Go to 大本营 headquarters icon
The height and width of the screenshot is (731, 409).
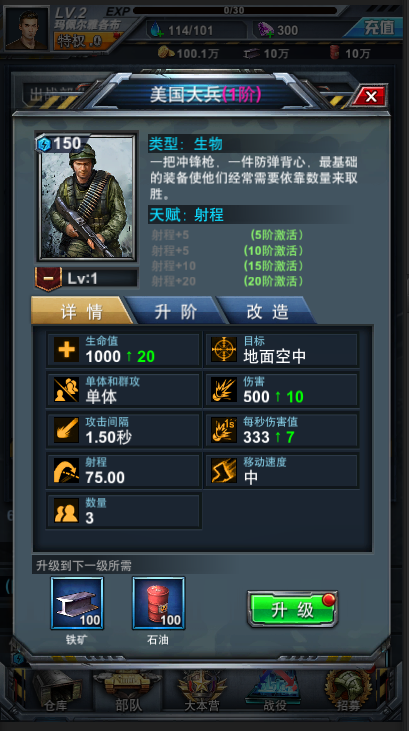(x=201, y=691)
